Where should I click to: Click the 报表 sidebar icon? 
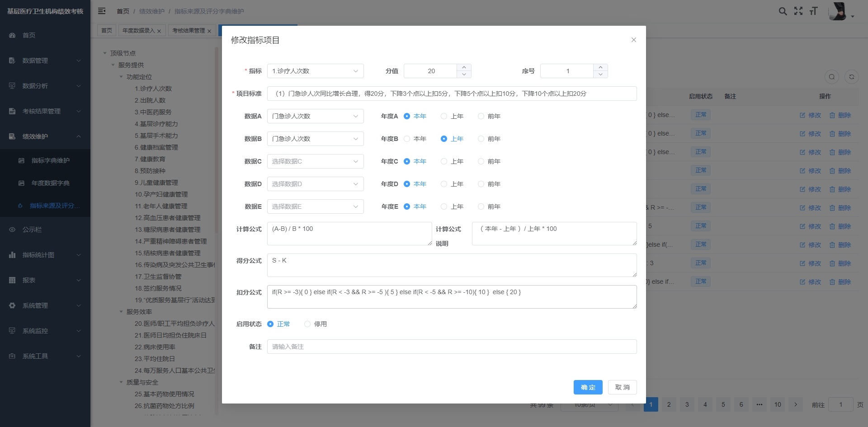(x=12, y=280)
